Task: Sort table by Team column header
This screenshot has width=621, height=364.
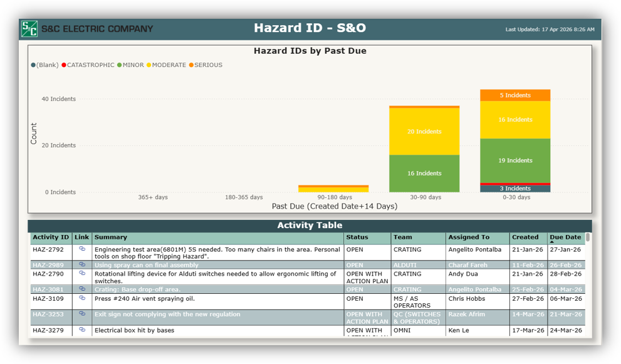Action: 418,237
